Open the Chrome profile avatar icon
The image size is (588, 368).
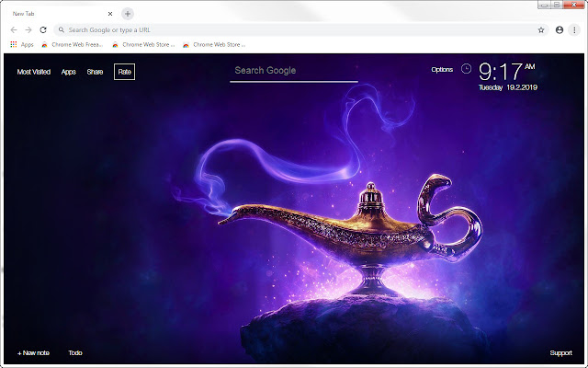coord(560,30)
